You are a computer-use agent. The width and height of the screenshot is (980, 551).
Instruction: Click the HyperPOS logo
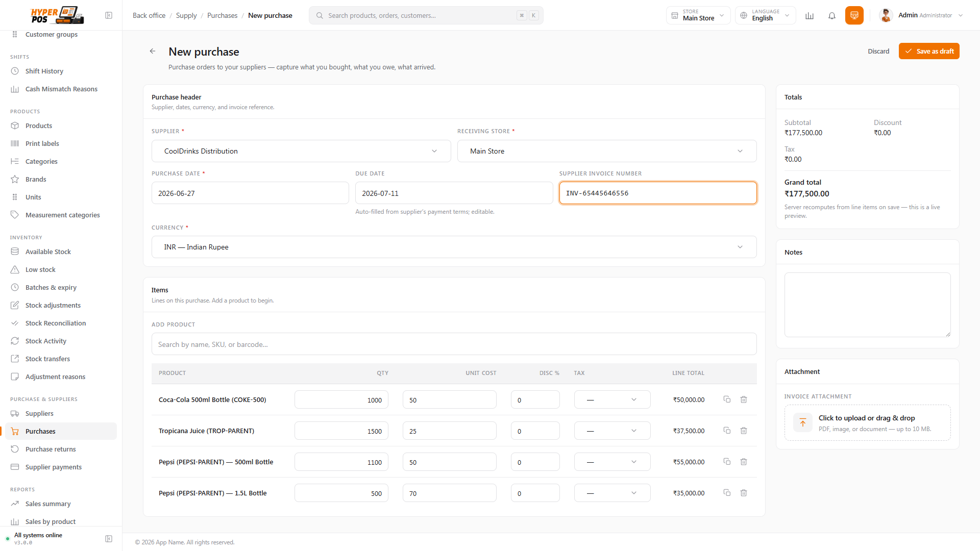(x=57, y=15)
